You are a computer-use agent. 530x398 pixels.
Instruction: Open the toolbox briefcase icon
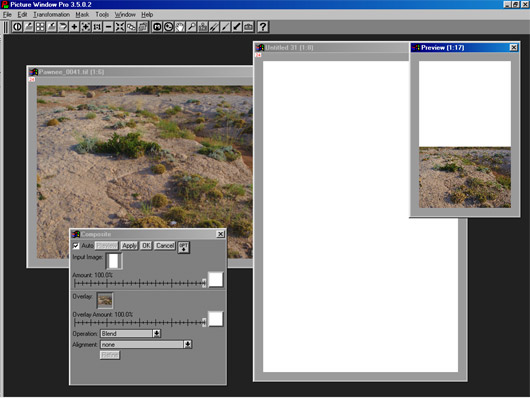tap(248, 27)
